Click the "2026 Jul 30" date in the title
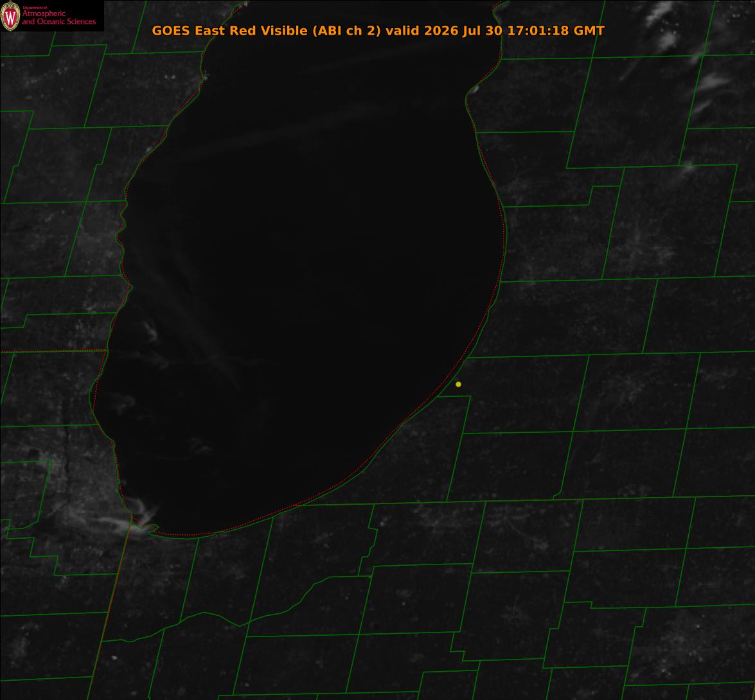This screenshot has height=700, width=755. click(463, 30)
